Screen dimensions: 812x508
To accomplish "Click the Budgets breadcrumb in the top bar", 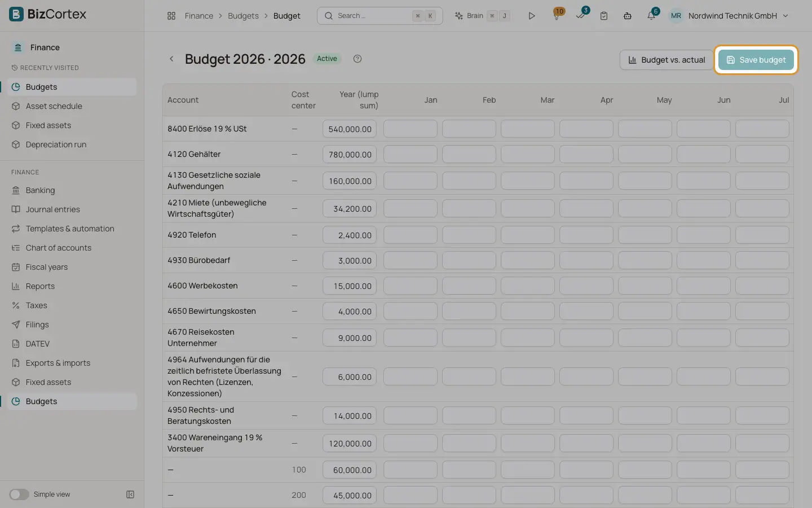I will (x=243, y=16).
